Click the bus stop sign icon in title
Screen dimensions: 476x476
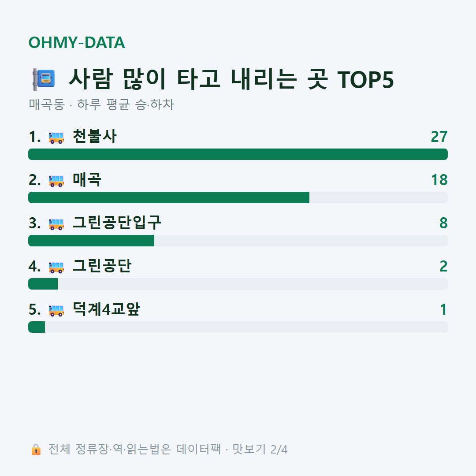(44, 79)
